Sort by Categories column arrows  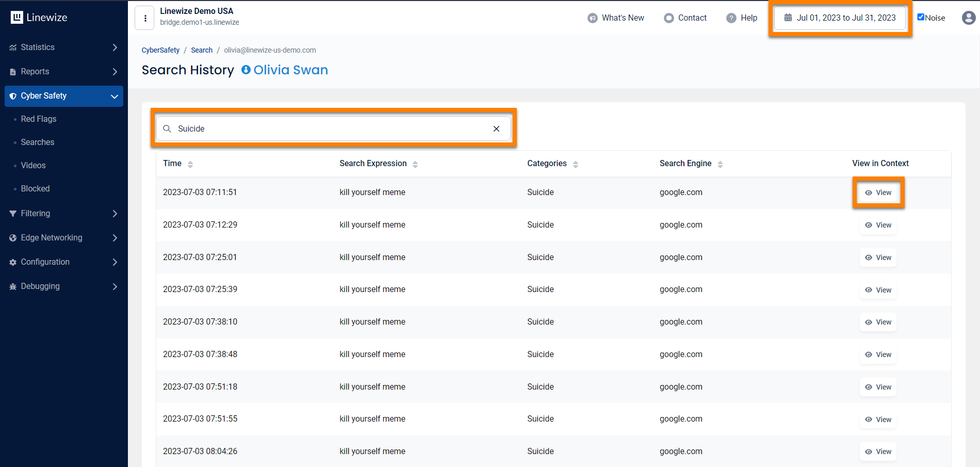pos(576,164)
